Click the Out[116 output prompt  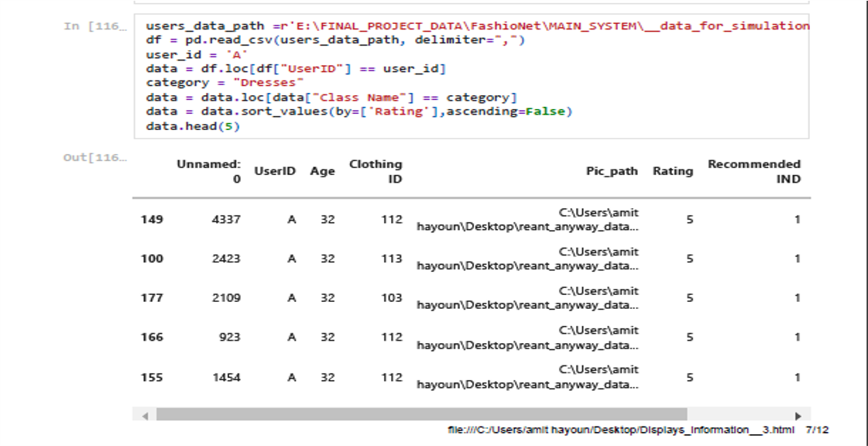coord(95,157)
